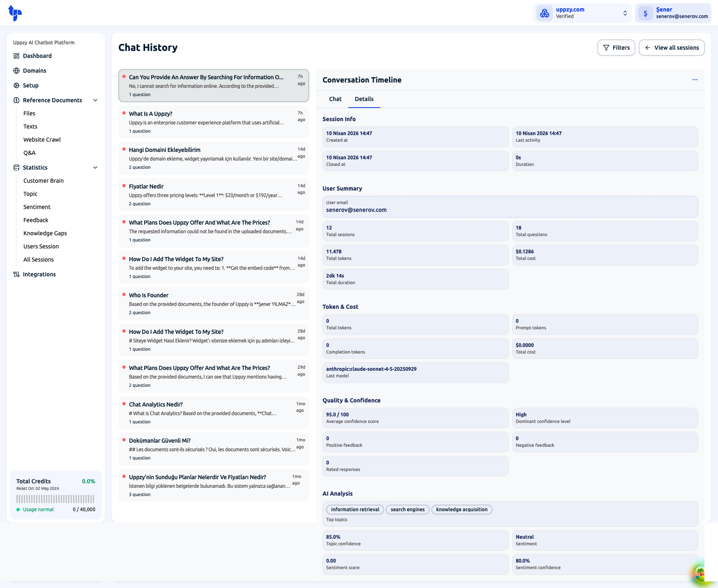This screenshot has height=588, width=718.
Task: Click the 'information retrieval' topic tag
Action: [355, 510]
